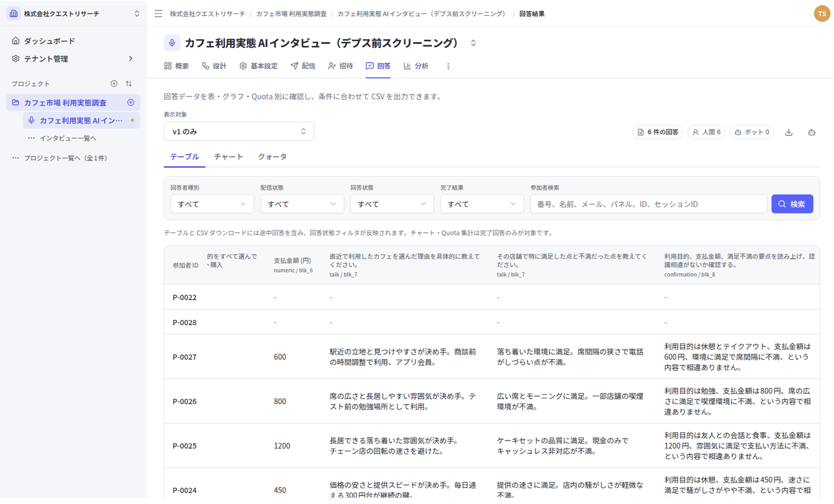Click participant ID P-0024

pos(185,490)
